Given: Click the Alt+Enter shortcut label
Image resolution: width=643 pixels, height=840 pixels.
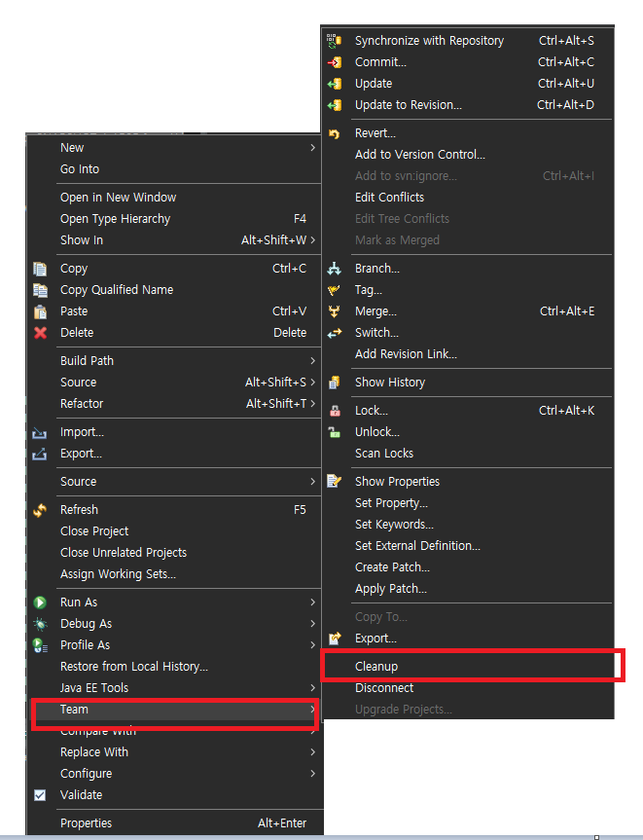Looking at the screenshot, I should (282, 822).
